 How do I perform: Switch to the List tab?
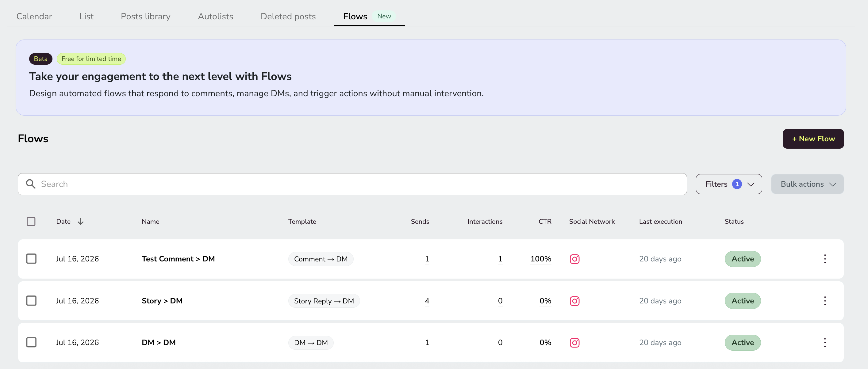86,16
